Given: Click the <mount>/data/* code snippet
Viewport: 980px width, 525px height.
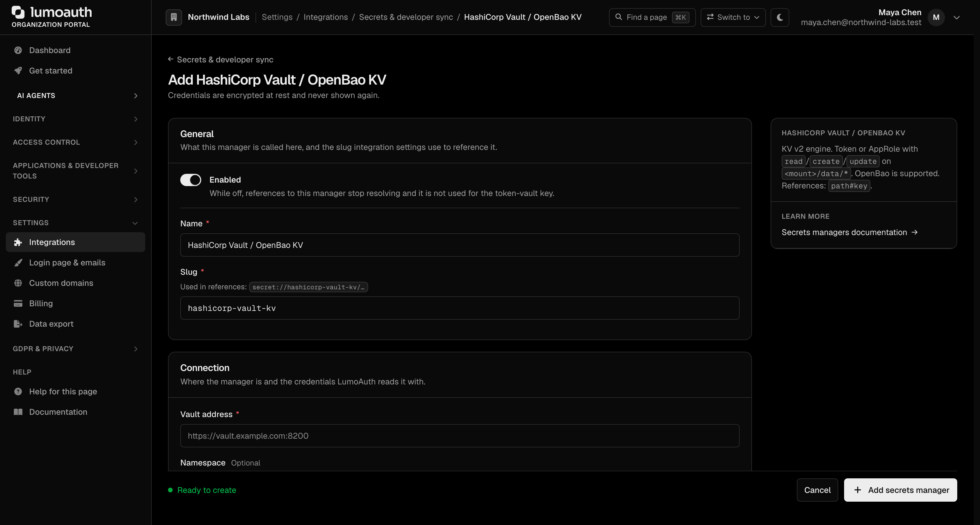Looking at the screenshot, I should pyautogui.click(x=816, y=174).
